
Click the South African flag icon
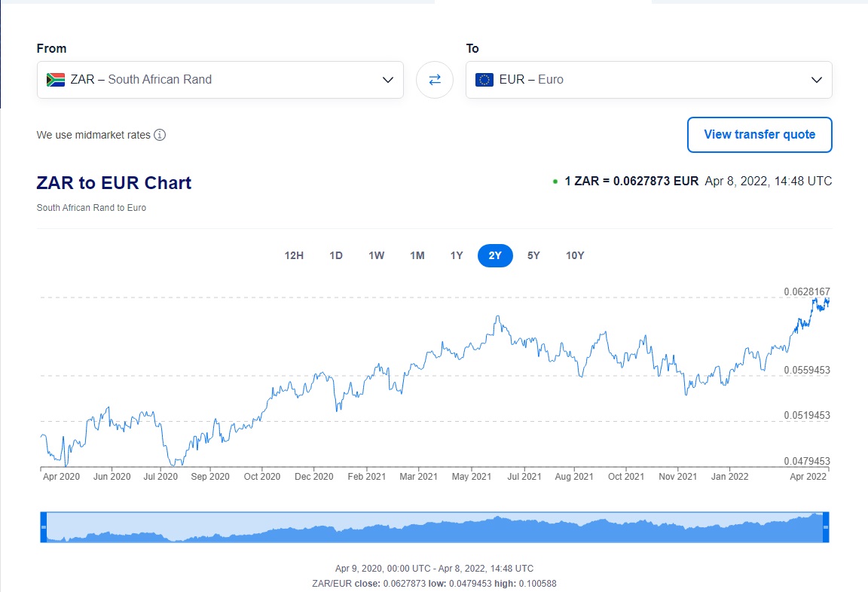[x=55, y=80]
